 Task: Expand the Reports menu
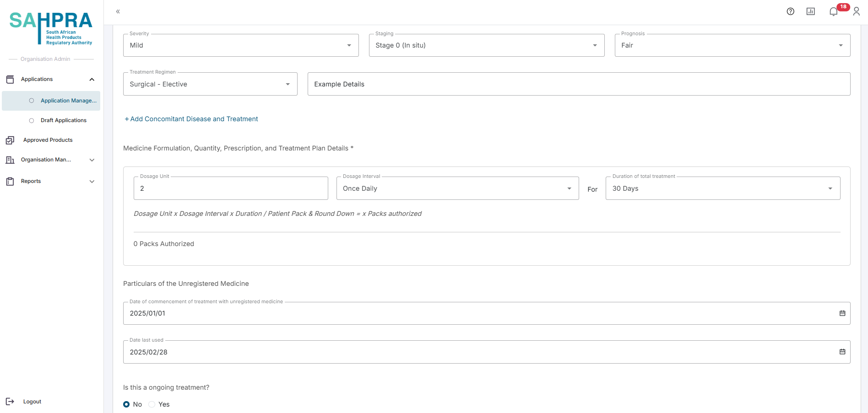pos(50,181)
